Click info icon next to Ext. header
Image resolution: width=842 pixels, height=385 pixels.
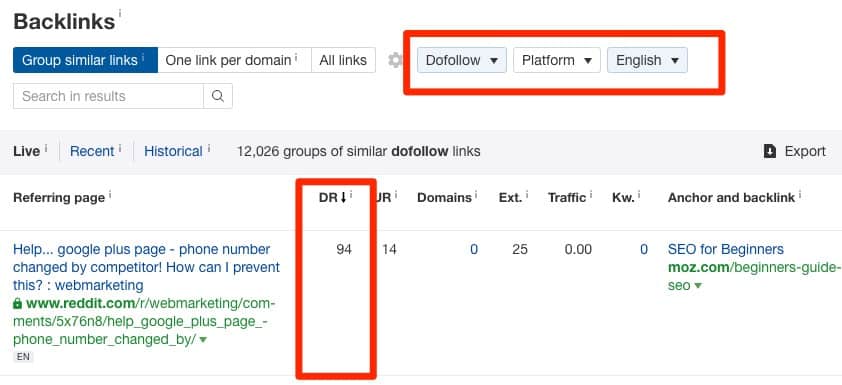click(x=527, y=194)
